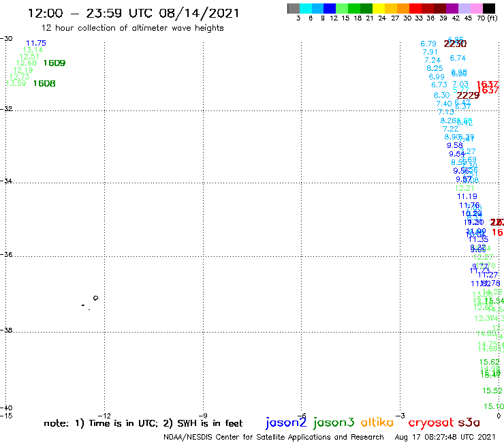Click the '7.40' wave height value
The height and width of the screenshot is (443, 504).
[x=444, y=104]
